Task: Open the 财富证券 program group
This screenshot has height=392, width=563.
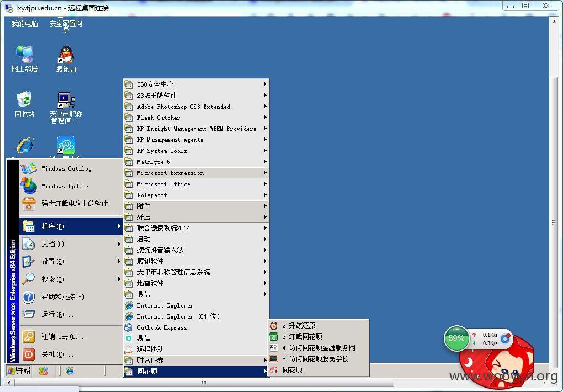Action: (196, 361)
